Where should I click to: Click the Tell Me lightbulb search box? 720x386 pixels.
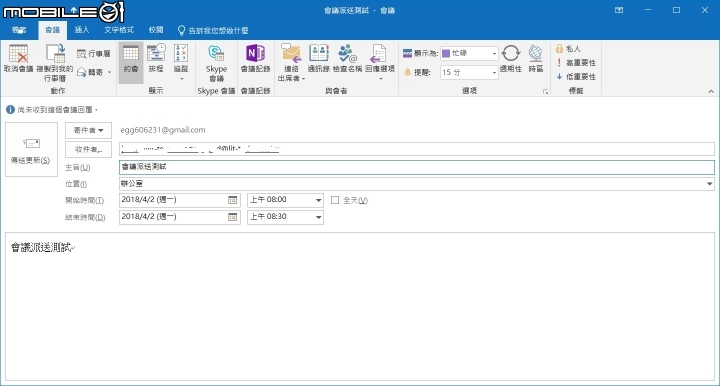pos(213,31)
